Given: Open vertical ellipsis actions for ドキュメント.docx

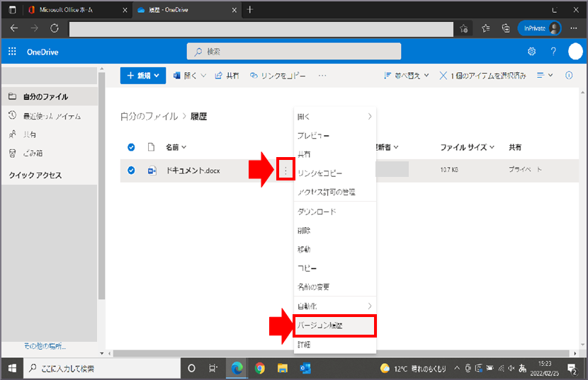Looking at the screenshot, I should [285, 171].
